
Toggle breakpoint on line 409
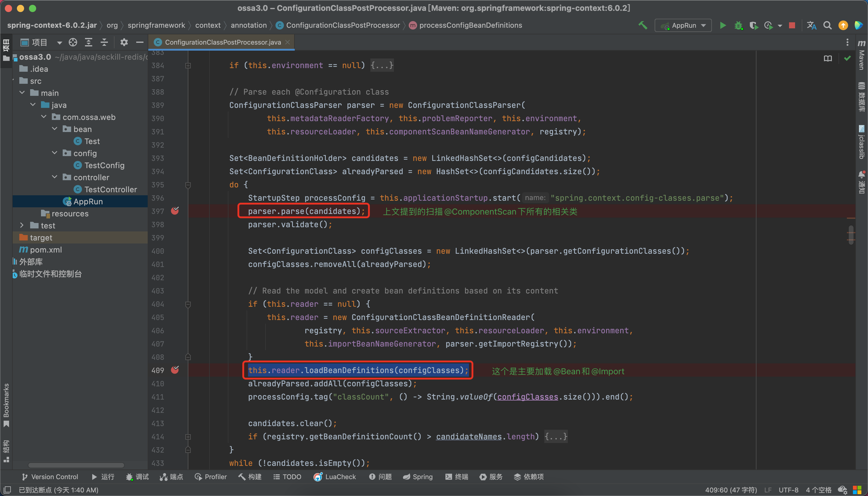pyautogui.click(x=175, y=370)
